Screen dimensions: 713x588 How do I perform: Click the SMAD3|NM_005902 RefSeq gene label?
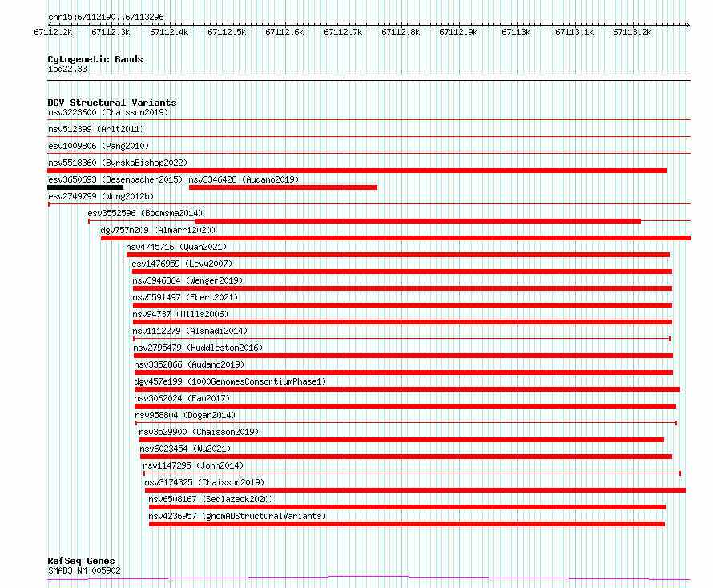point(84,570)
